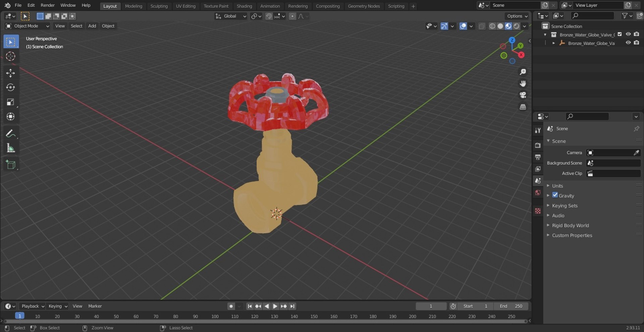
Task: Activate the Move tool
Action: point(10,73)
